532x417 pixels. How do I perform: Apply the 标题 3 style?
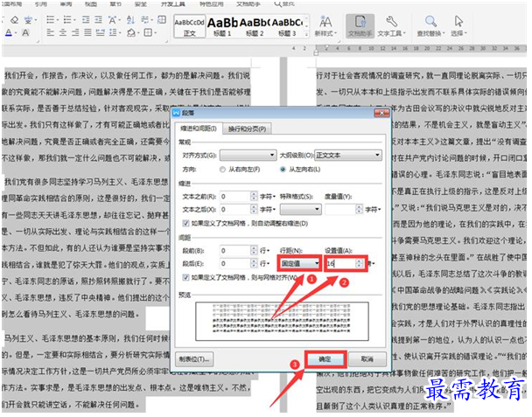tap(287, 26)
